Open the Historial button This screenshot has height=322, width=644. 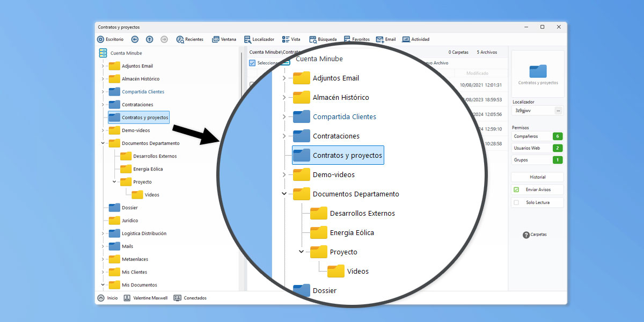[x=538, y=177]
